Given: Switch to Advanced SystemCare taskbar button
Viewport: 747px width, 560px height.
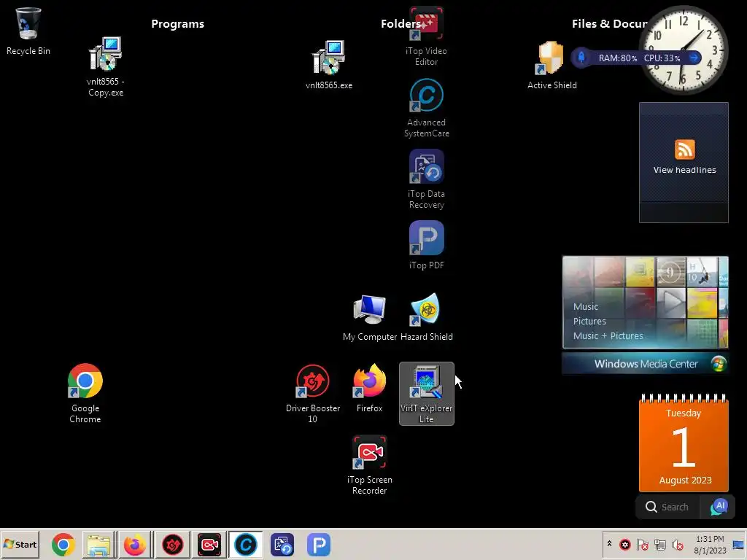Looking at the screenshot, I should [x=245, y=544].
